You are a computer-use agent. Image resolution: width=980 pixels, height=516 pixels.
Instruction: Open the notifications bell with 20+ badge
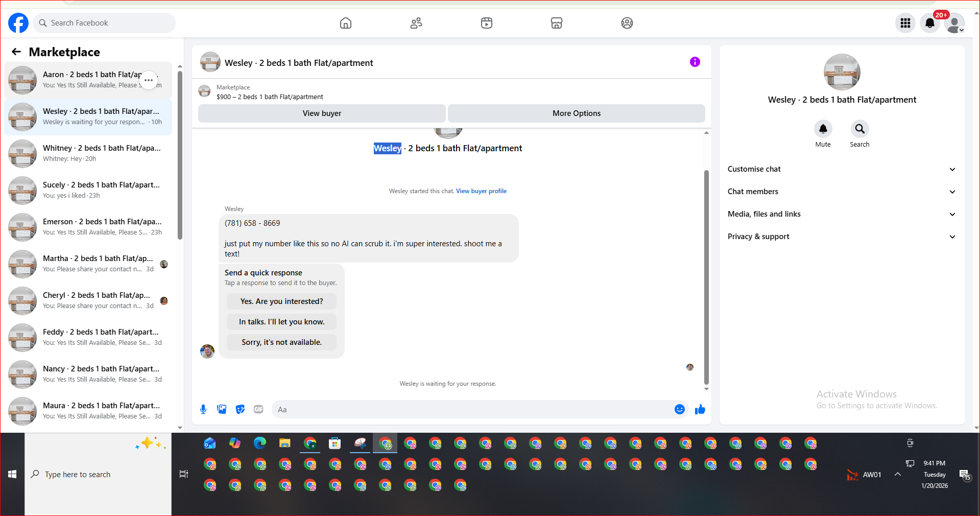click(x=930, y=23)
